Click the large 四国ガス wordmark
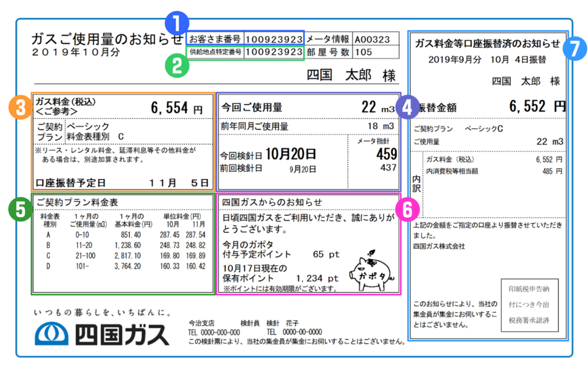The image size is (588, 375). 122,334
